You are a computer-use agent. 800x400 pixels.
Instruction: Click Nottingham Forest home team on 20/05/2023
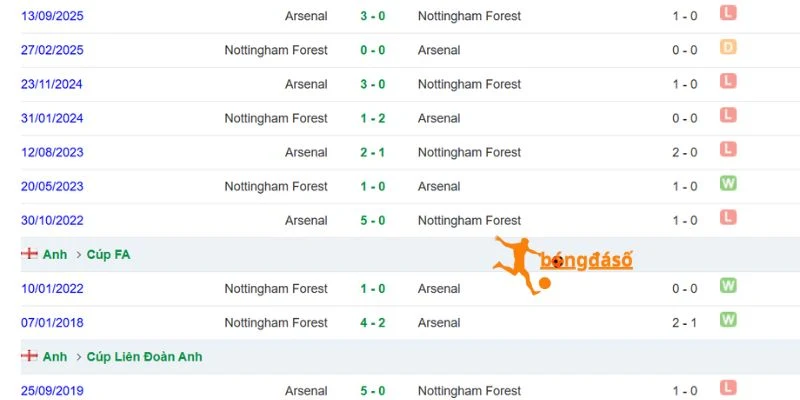[276, 187]
